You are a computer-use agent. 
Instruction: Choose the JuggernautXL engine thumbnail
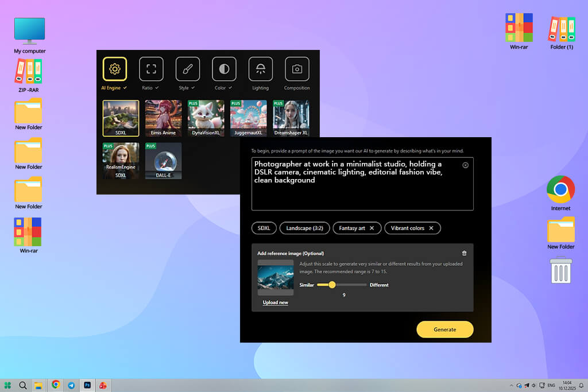pyautogui.click(x=248, y=118)
